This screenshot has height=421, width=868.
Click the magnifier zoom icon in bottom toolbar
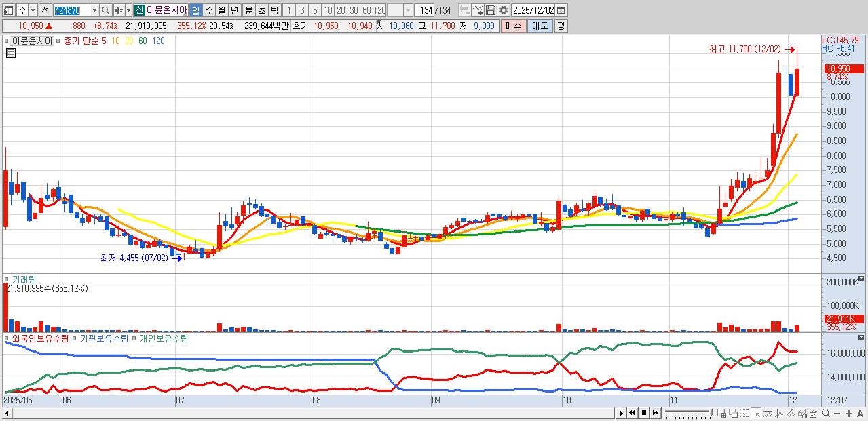point(826,413)
